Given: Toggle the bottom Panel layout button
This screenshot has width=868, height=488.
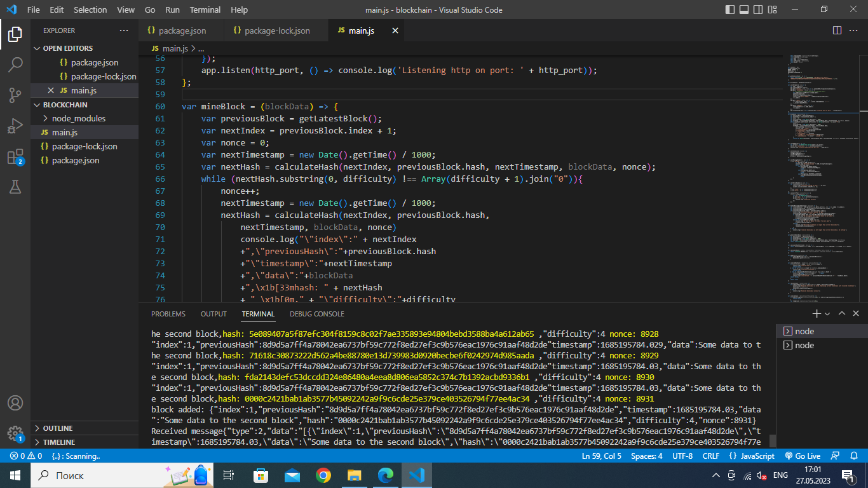Looking at the screenshot, I should click(745, 10).
